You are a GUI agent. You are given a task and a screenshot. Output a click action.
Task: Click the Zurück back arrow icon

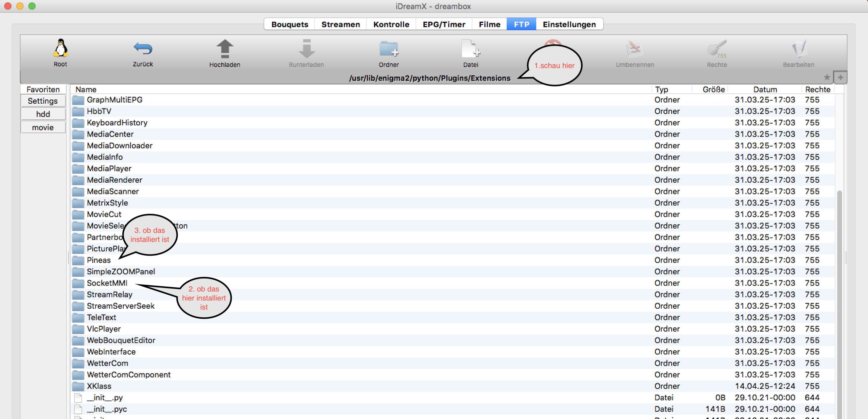(143, 48)
